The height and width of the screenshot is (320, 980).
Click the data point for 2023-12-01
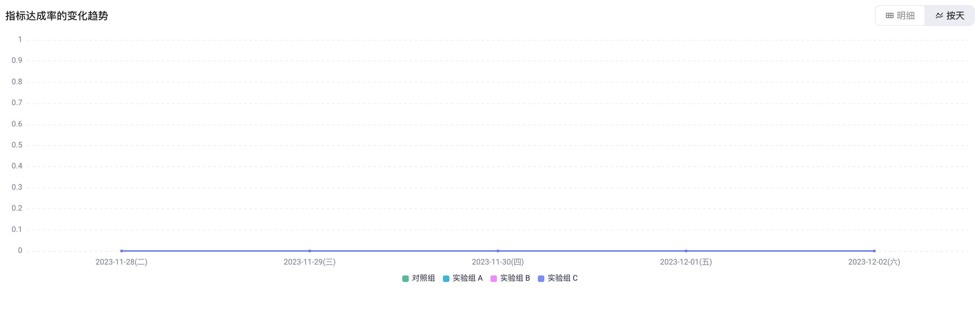point(686,251)
